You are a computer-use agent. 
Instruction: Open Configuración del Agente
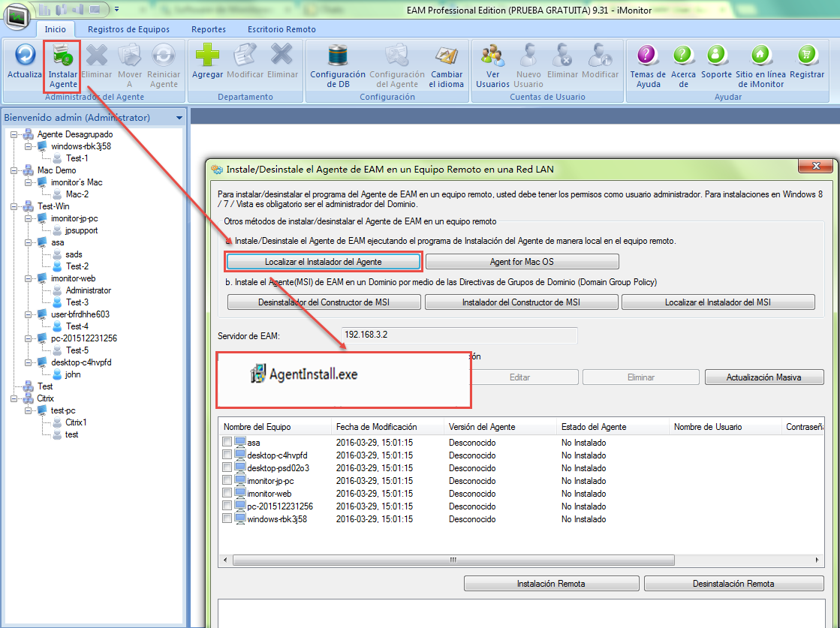pyautogui.click(x=397, y=65)
